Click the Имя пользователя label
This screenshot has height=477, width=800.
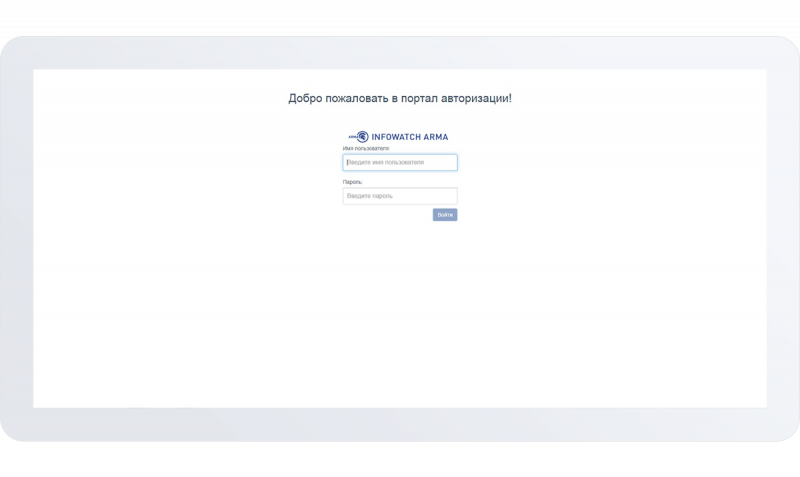tap(365, 149)
